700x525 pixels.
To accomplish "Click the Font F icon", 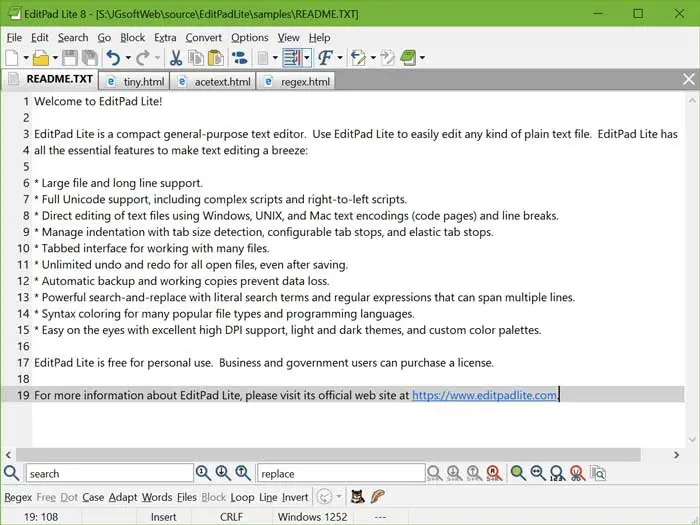I will coord(325,58).
